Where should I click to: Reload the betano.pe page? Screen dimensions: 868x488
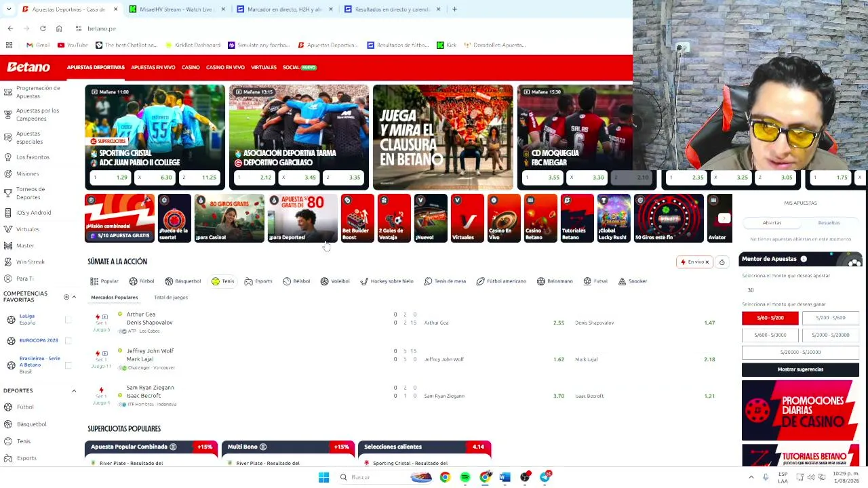point(43,28)
